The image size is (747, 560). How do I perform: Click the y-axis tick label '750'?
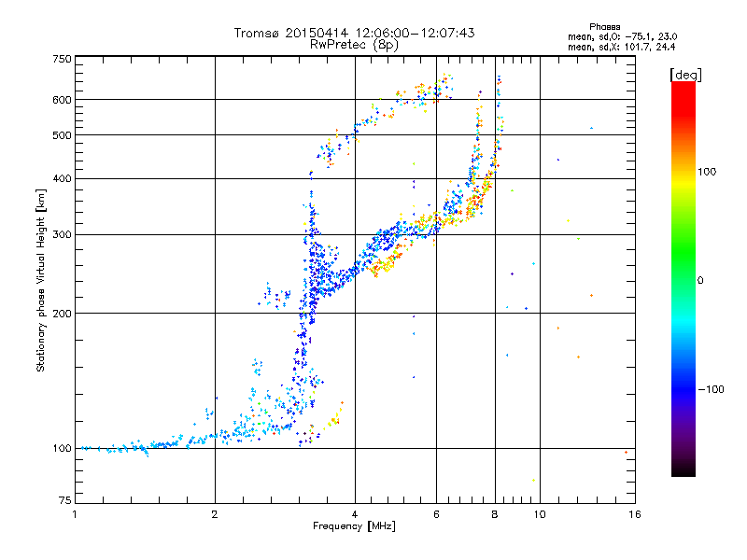62,59
